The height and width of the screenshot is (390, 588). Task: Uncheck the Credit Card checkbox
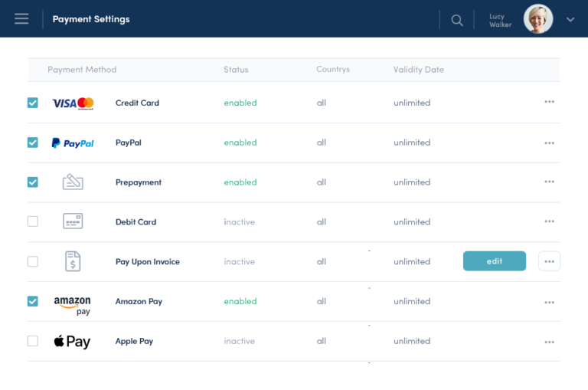tap(33, 103)
